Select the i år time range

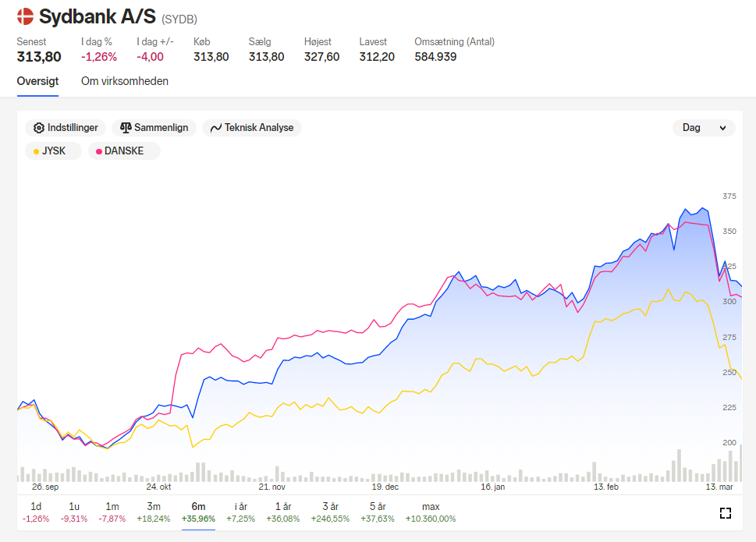[240, 512]
